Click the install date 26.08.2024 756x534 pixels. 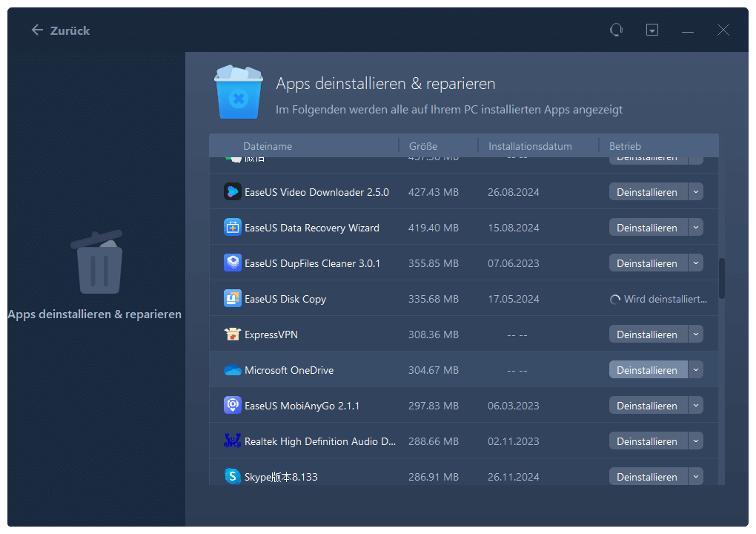pyautogui.click(x=514, y=192)
